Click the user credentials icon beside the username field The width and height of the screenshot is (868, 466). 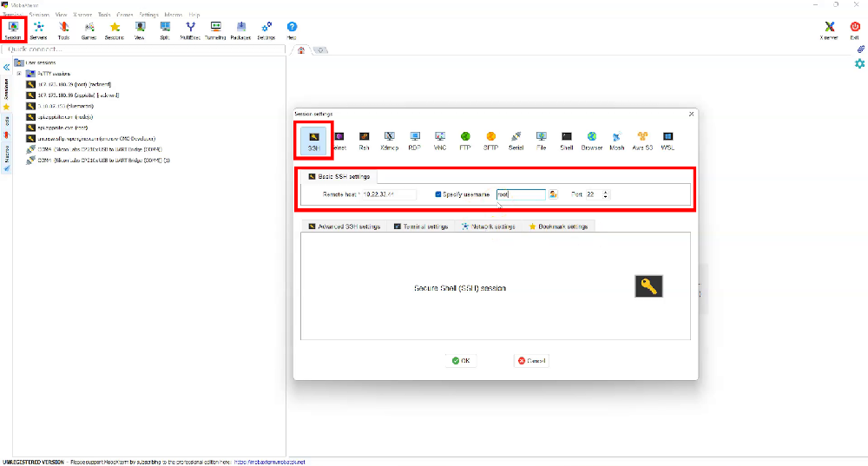coord(553,194)
